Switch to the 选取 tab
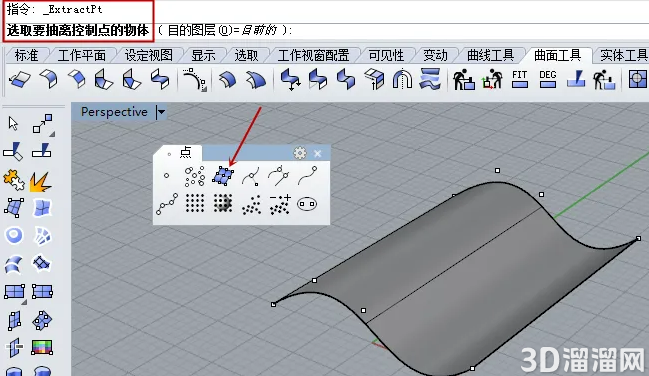The width and height of the screenshot is (649, 376). [246, 55]
